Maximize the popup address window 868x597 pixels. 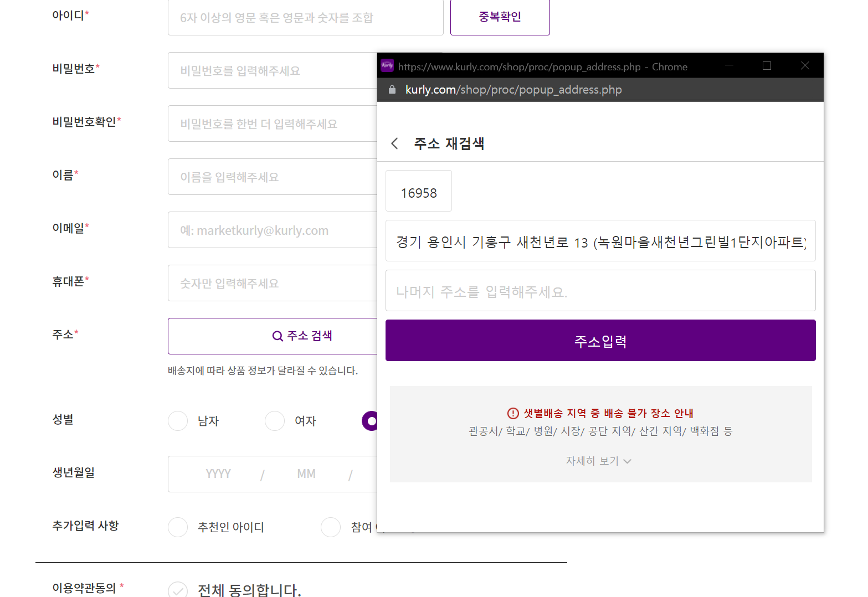[x=767, y=65]
